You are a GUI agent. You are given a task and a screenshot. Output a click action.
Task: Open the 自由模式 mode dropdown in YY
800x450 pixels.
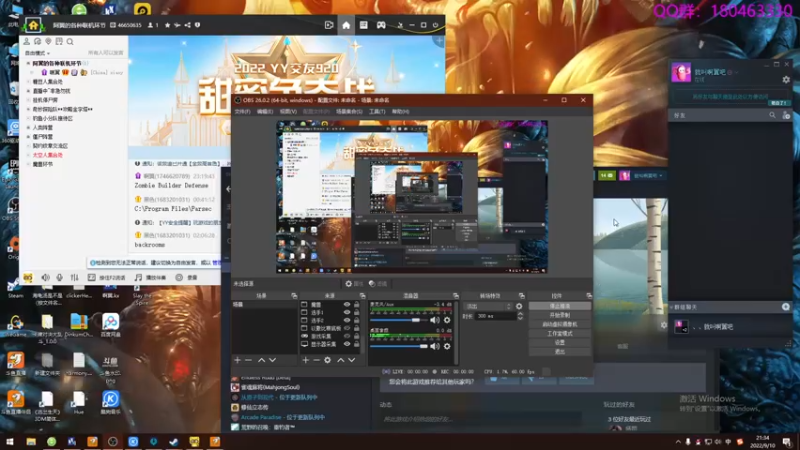coord(37,53)
